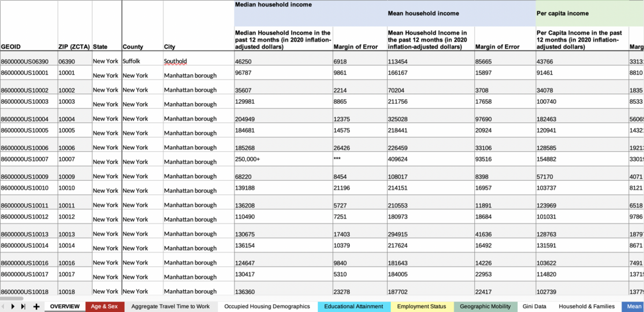Select the Per capita income group header
Screen dimensions: 644x312
[562, 13]
